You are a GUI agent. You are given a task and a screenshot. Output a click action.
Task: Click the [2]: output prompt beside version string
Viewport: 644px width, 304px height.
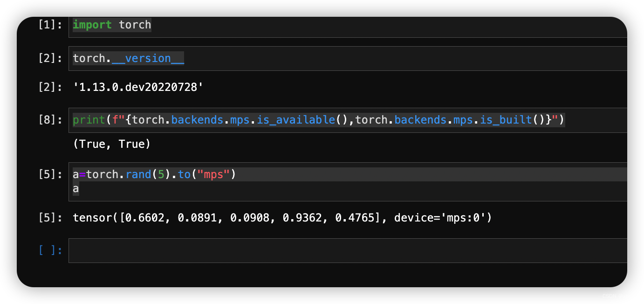pyautogui.click(x=50, y=87)
